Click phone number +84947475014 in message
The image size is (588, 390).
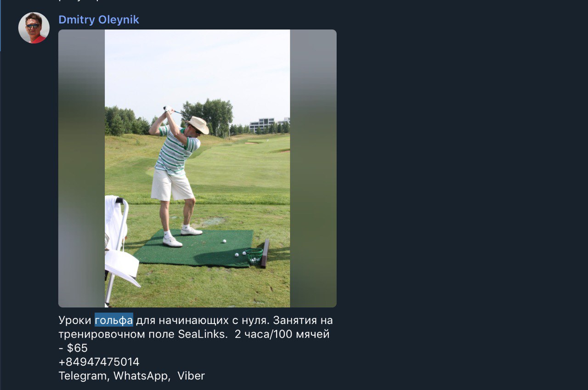tap(99, 362)
